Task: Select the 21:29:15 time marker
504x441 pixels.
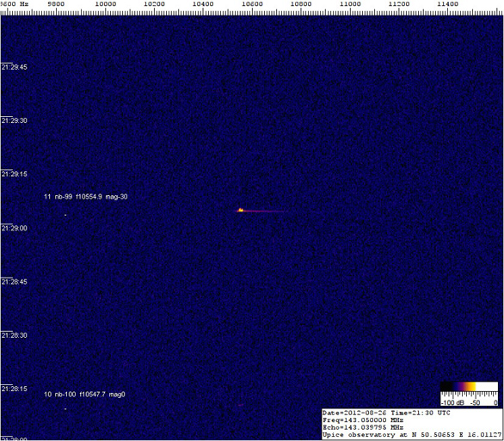Action: 15,175
